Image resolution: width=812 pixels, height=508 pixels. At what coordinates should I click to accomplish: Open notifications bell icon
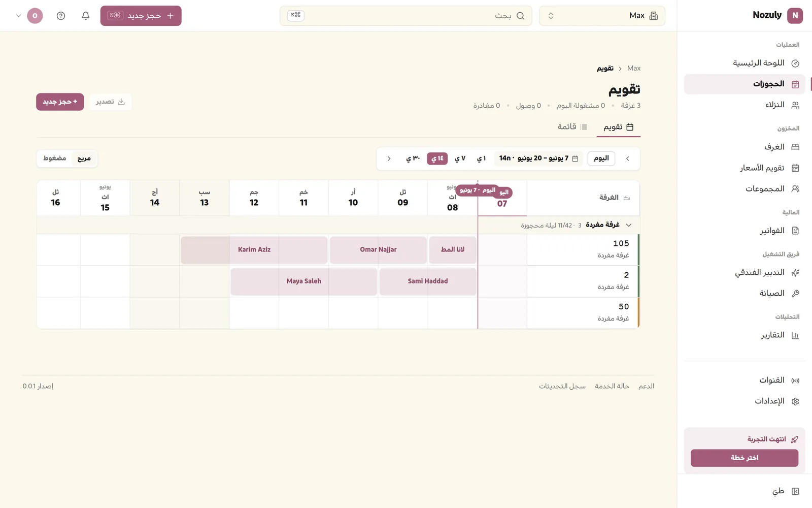(86, 16)
